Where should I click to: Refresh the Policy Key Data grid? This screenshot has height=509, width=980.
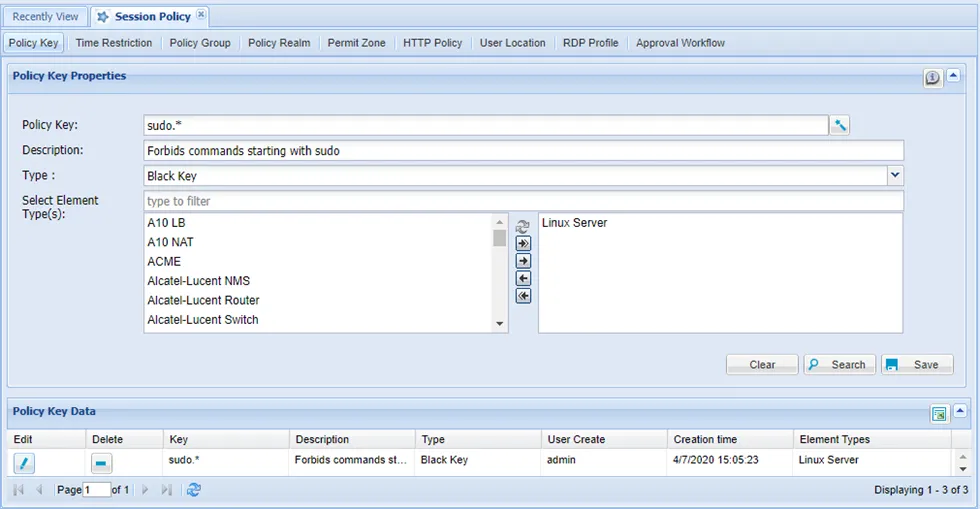(x=194, y=490)
